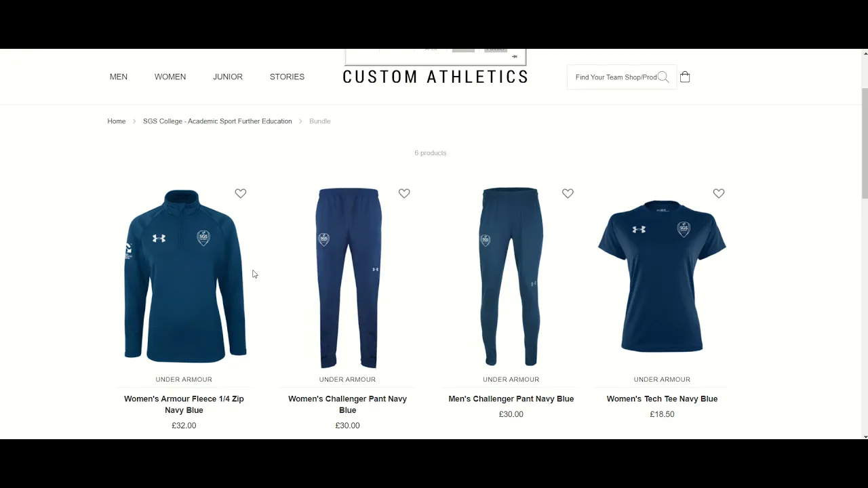868x488 pixels.
Task: Go to Home breadcrumb link
Action: click(117, 121)
